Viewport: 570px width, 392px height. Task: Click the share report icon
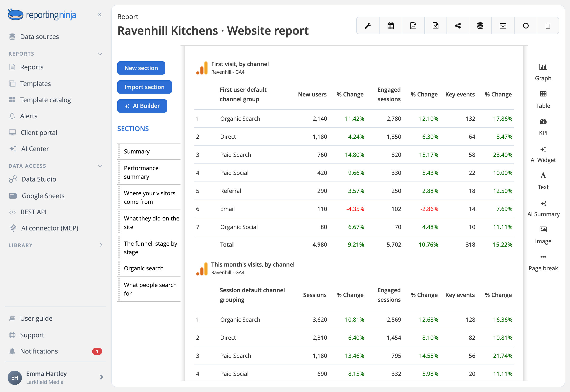458,26
